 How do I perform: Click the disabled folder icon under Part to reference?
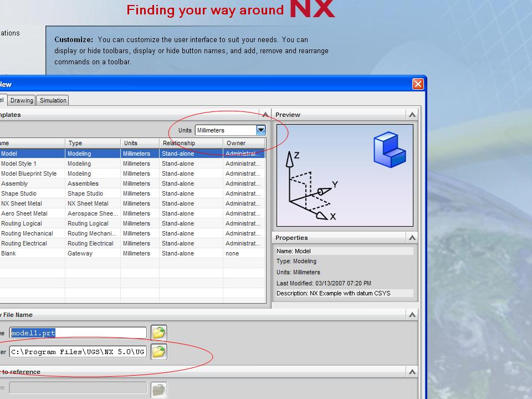click(159, 390)
